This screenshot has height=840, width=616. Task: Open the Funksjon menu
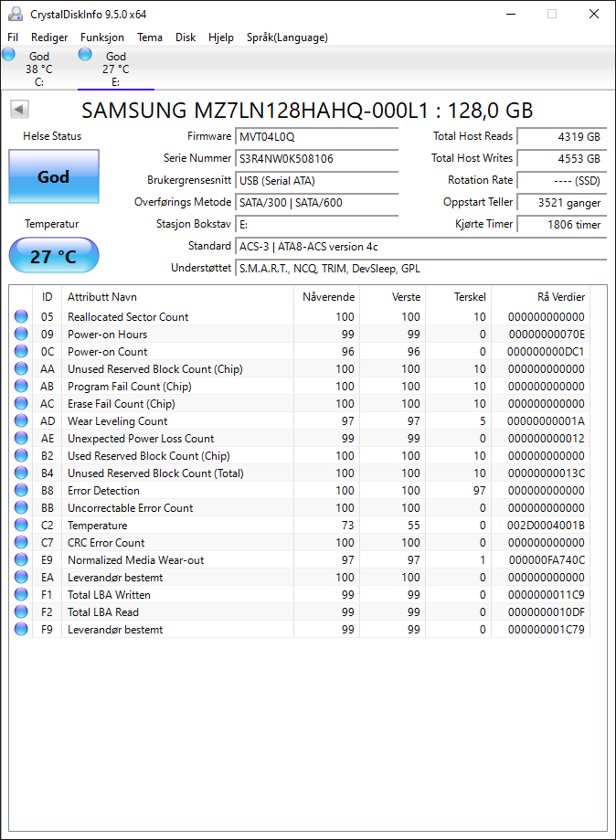(102, 37)
